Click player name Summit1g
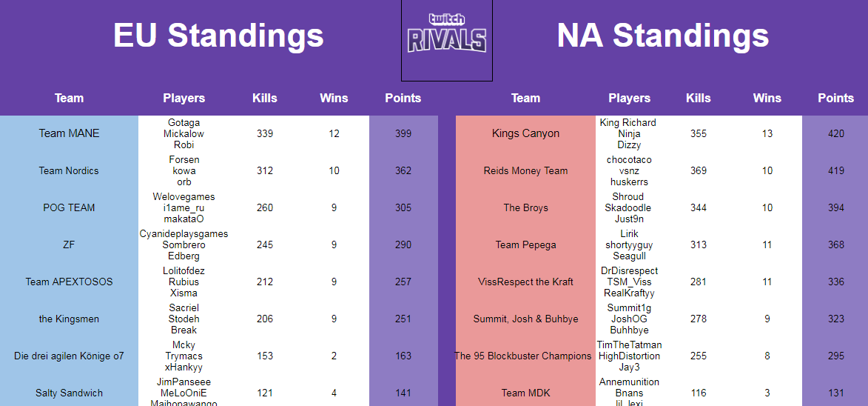 [x=629, y=307]
